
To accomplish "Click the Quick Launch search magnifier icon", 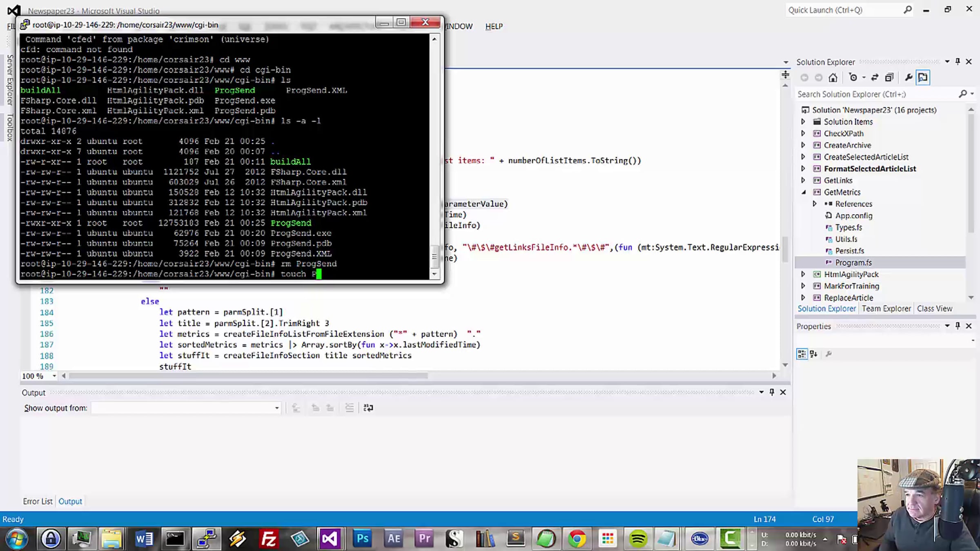I will point(907,10).
